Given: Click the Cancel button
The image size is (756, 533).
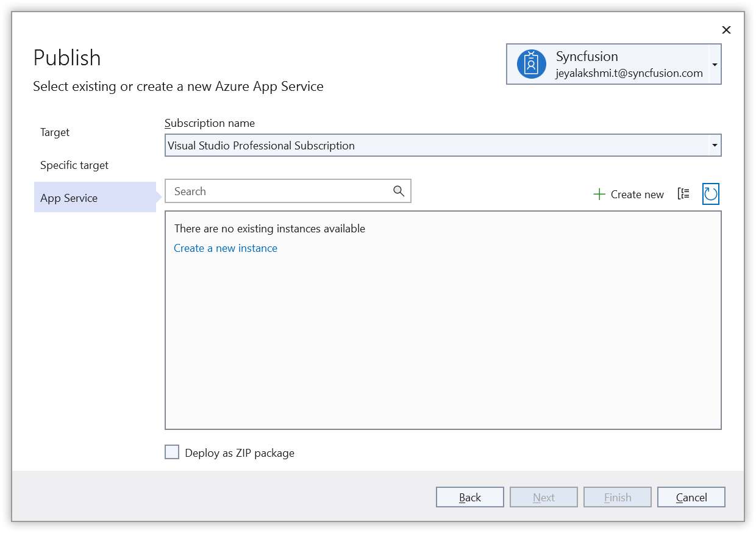Looking at the screenshot, I should click(691, 496).
